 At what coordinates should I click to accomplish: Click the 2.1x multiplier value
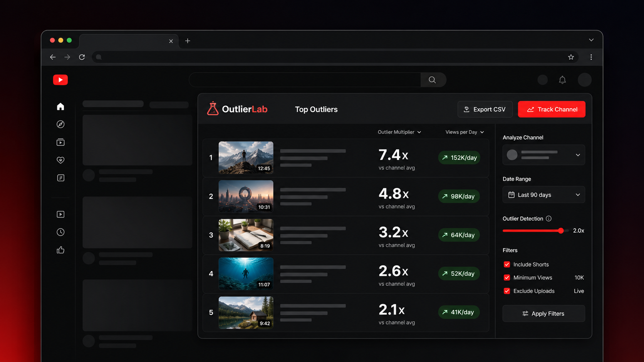pos(392,310)
